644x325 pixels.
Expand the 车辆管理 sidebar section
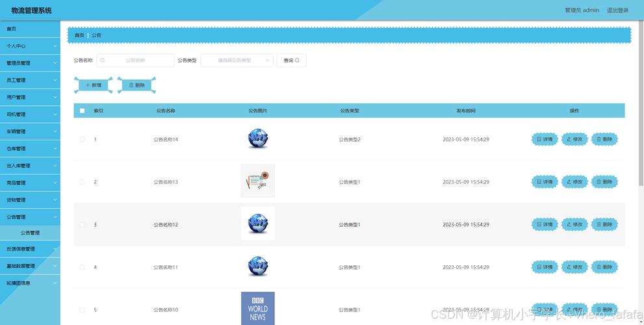click(30, 131)
